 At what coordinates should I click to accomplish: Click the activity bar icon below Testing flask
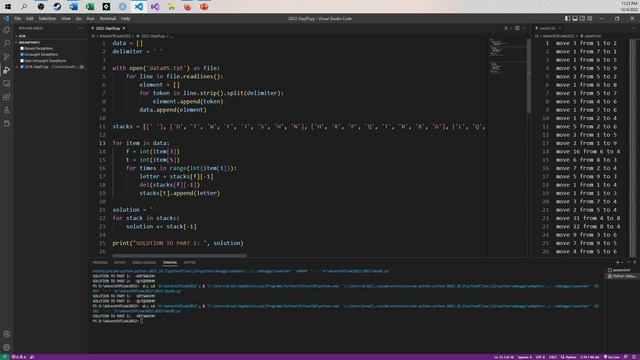pos(7,123)
